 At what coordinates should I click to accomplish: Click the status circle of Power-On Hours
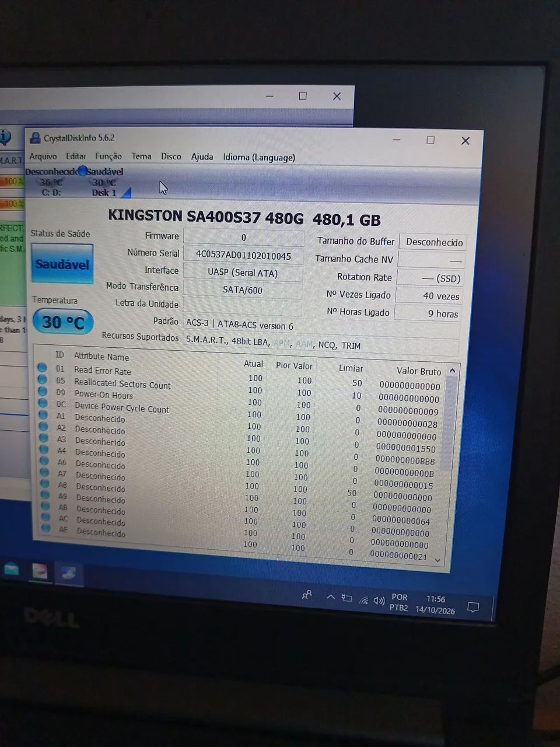click(42, 391)
